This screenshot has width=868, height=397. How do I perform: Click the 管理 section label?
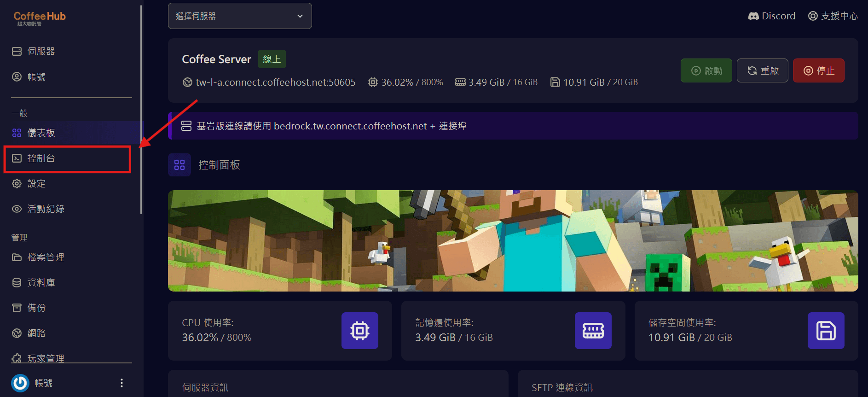pos(19,238)
